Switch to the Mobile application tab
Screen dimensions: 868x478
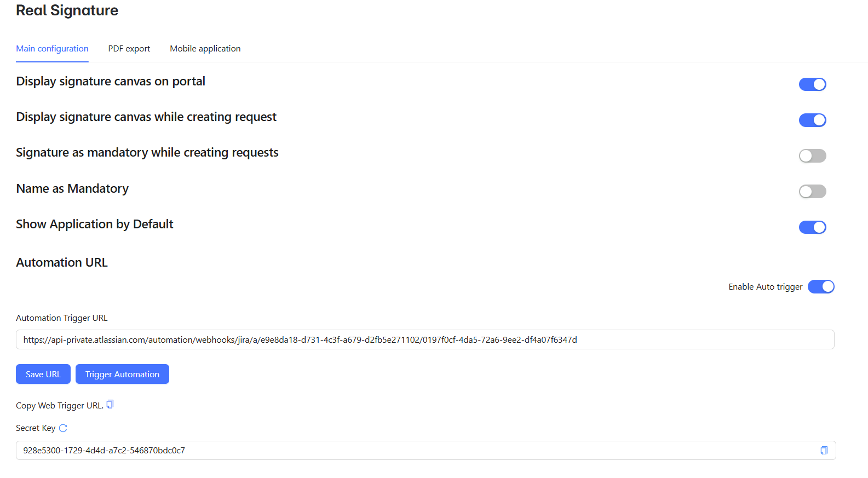pyautogui.click(x=205, y=49)
